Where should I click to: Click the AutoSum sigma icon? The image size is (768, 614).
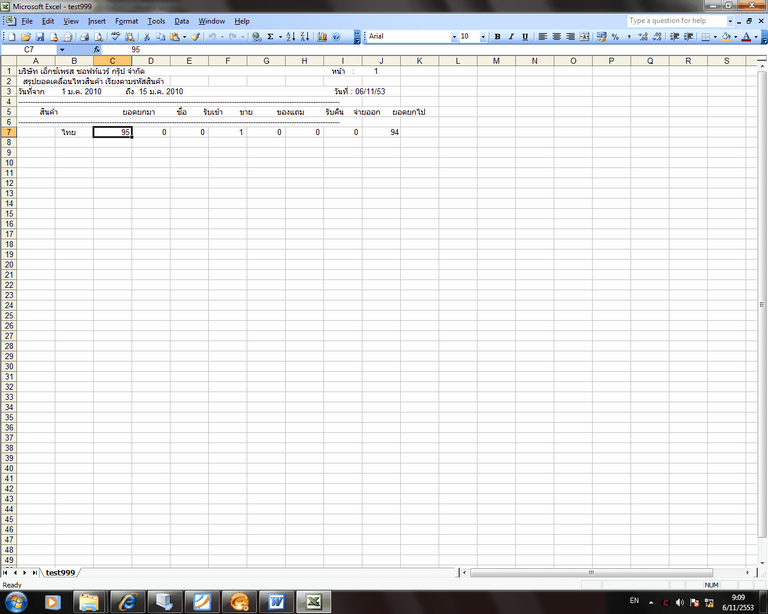(270, 37)
